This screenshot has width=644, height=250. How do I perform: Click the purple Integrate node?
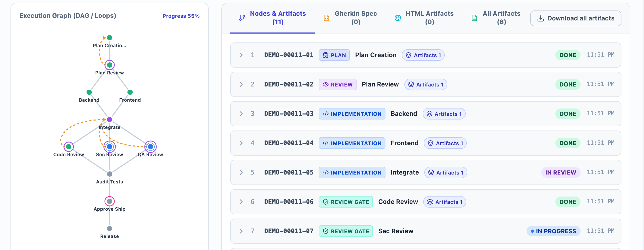click(110, 119)
